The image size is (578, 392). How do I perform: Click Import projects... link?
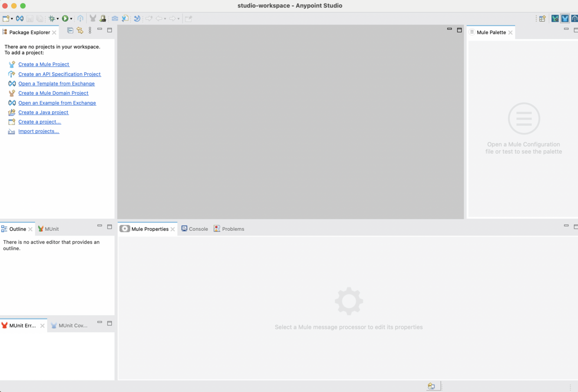(x=39, y=131)
